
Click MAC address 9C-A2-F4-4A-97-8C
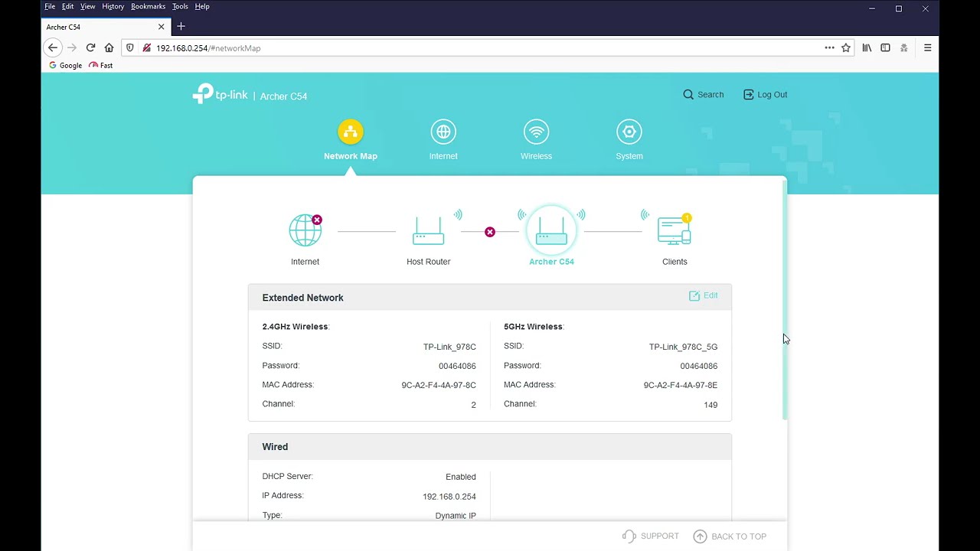[x=439, y=385]
